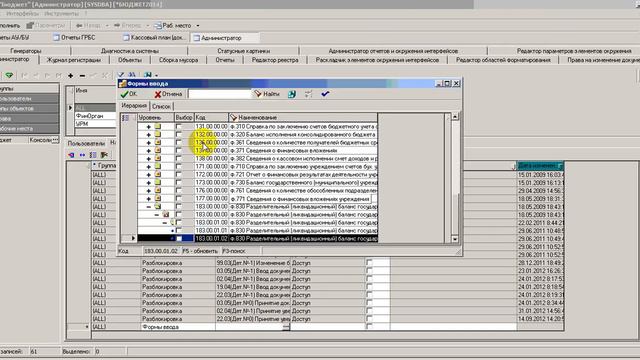Select the ФинОрган row in Имя list

coord(95,116)
